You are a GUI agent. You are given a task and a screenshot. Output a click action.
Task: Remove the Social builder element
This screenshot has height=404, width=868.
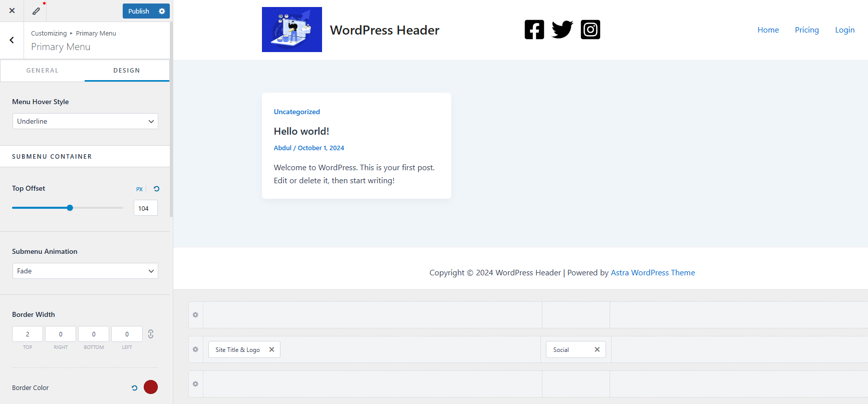[597, 349]
